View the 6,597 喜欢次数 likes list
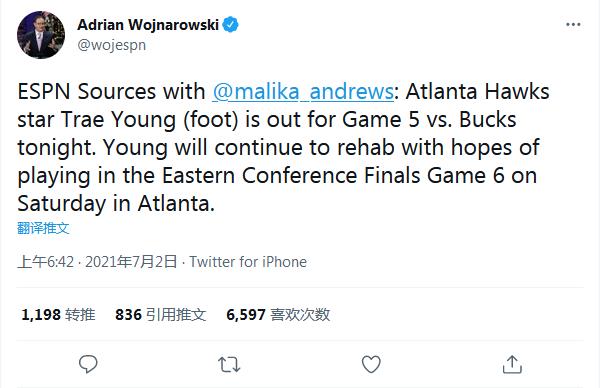Viewport: 600px width, 388px height. [x=278, y=315]
